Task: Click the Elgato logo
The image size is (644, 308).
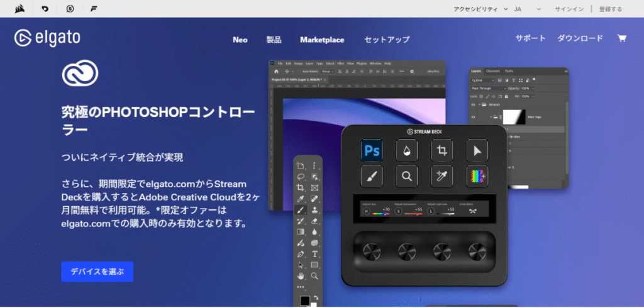Action: (x=47, y=38)
